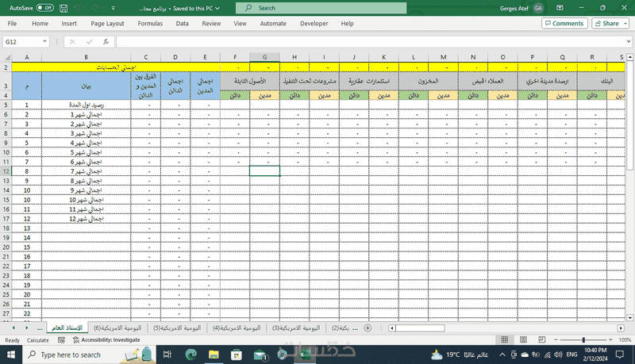Screen dimensions: 635x364
Task: Toggle the AutoSave switch
Action: point(44,7)
